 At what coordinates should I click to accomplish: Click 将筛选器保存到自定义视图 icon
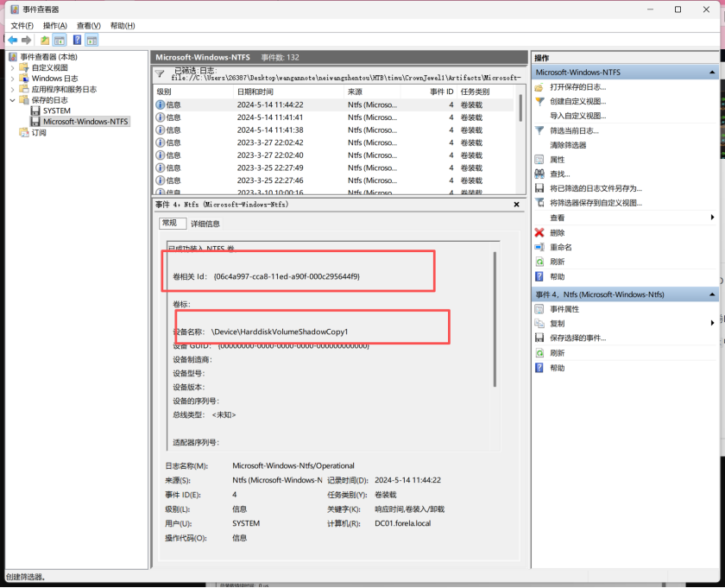(x=539, y=203)
